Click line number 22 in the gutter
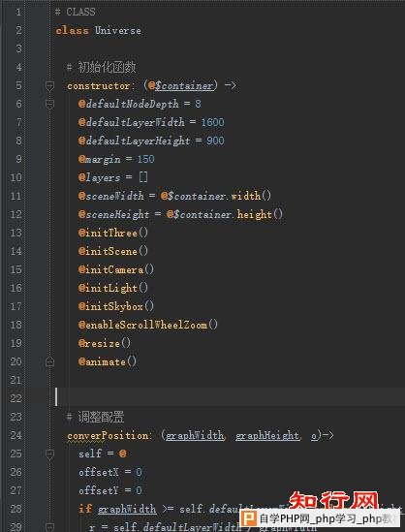The image size is (405, 532). click(16, 398)
